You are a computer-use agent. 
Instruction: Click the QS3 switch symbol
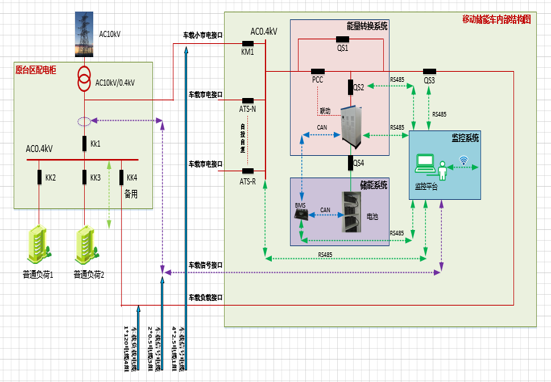pos(429,71)
